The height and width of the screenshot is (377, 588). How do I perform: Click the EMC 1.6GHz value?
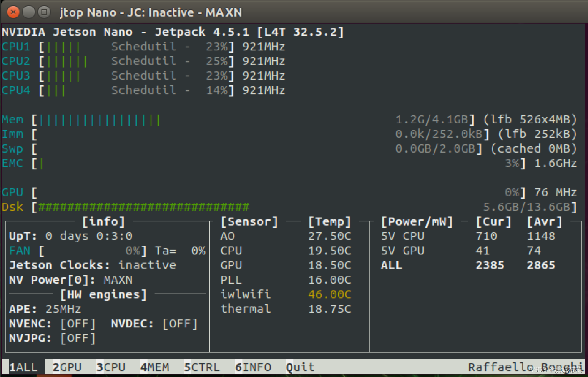[556, 163]
